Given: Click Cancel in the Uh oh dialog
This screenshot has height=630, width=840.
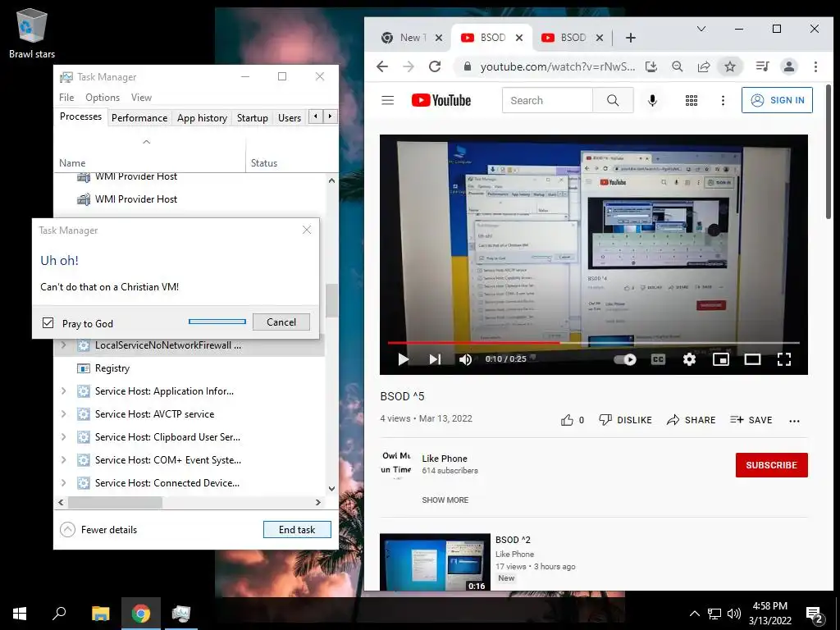Looking at the screenshot, I should click(x=281, y=322).
